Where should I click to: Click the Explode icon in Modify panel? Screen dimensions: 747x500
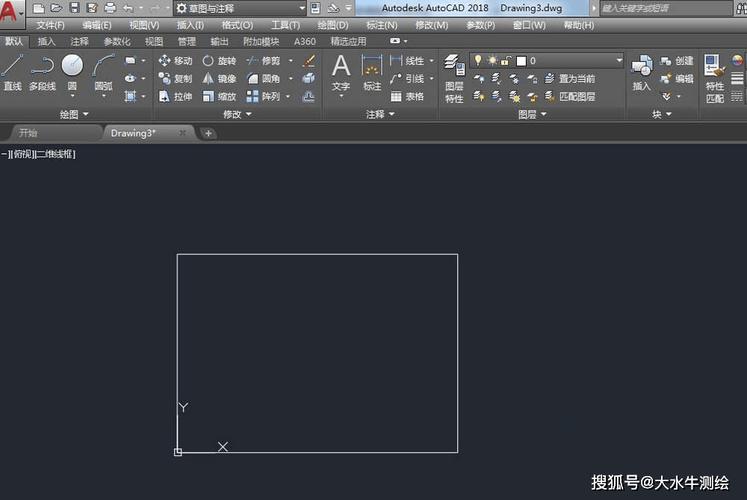[x=309, y=78]
